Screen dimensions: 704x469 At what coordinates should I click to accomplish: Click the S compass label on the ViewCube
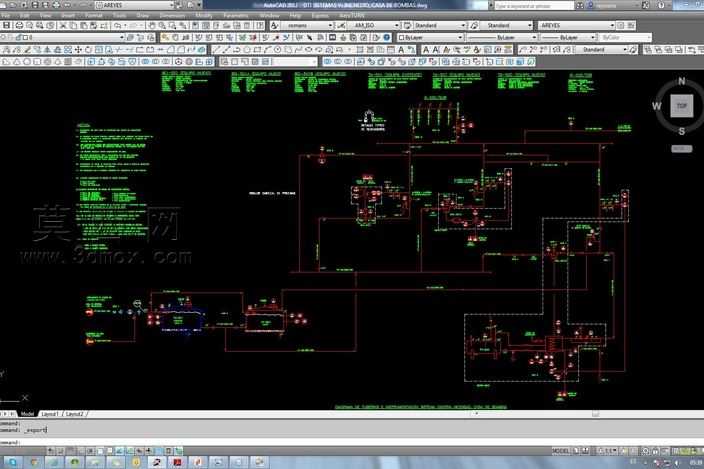[x=682, y=131]
